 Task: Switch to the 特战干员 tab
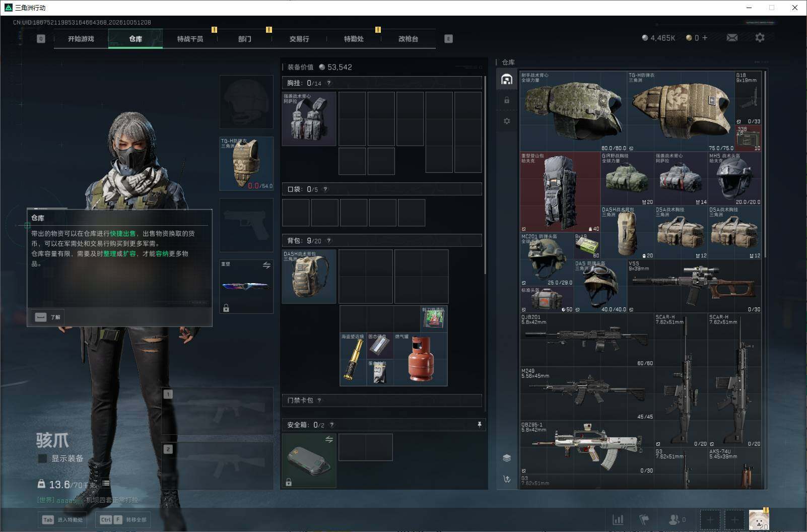click(190, 39)
